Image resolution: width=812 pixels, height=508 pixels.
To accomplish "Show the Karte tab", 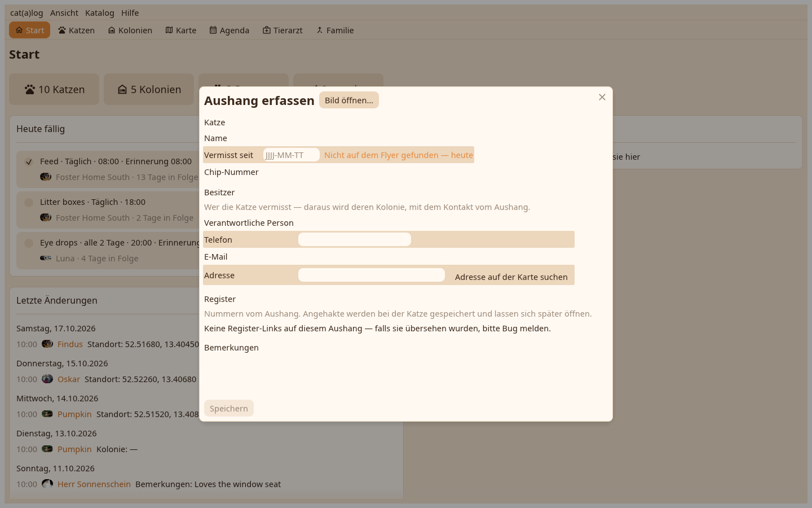I will click(181, 30).
